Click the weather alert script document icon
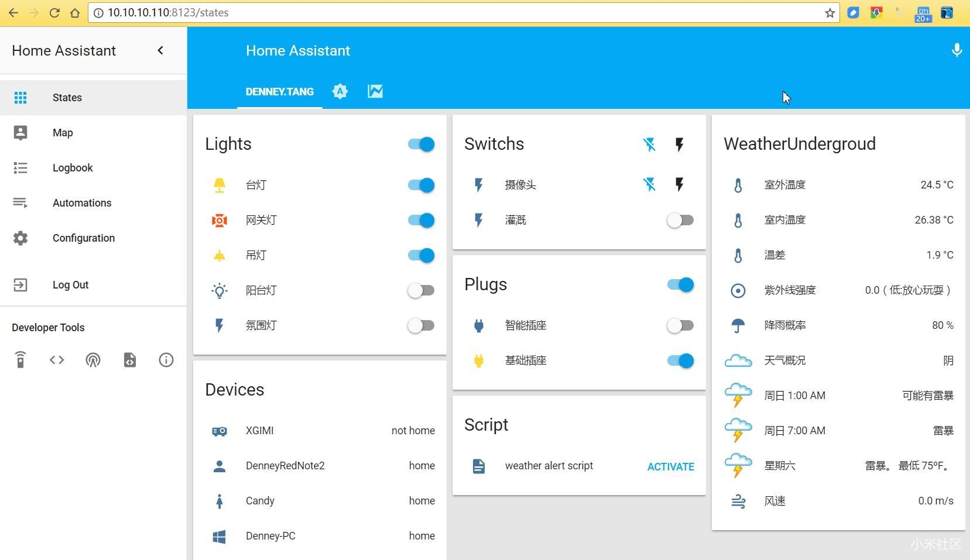The image size is (970, 560). pyautogui.click(x=479, y=466)
